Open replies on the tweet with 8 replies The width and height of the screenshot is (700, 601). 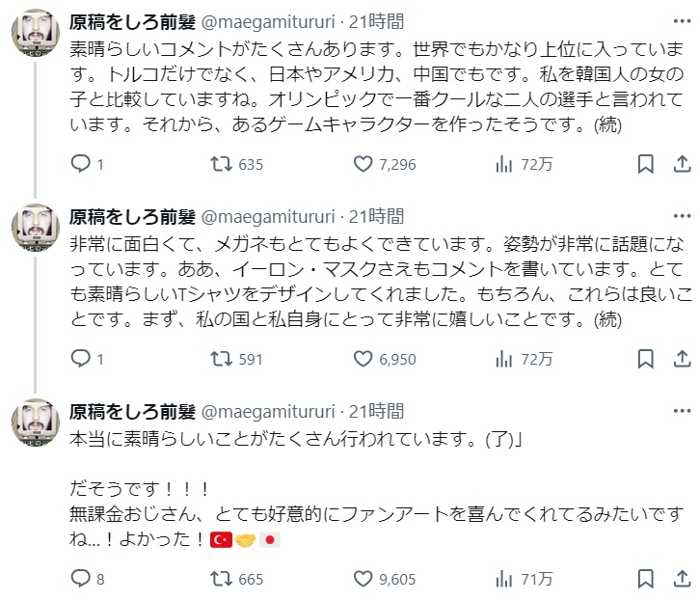click(83, 579)
